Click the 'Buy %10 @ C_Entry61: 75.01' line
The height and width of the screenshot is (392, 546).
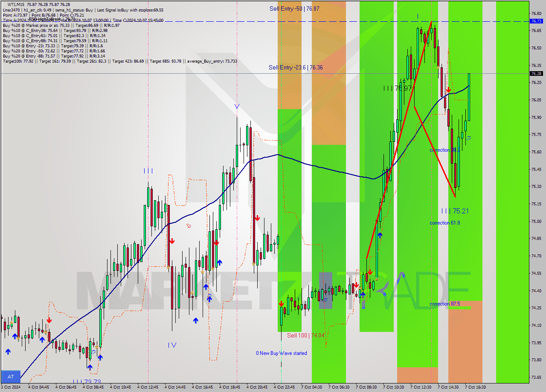[54, 35]
